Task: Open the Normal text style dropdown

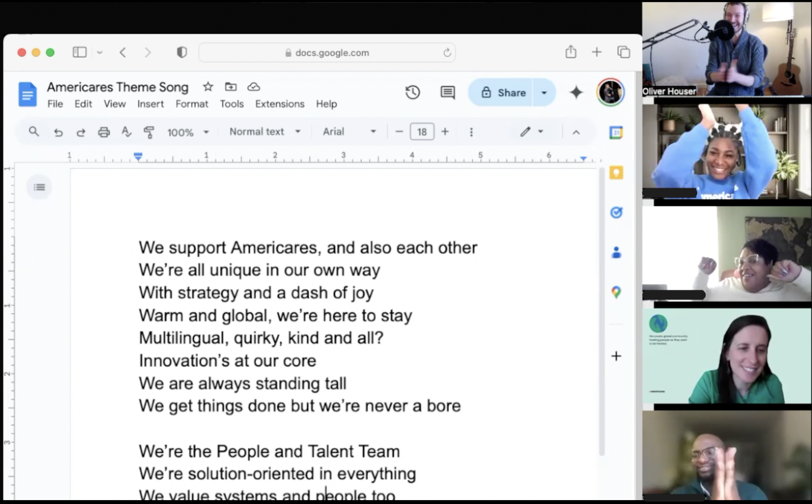Action: 265,132
